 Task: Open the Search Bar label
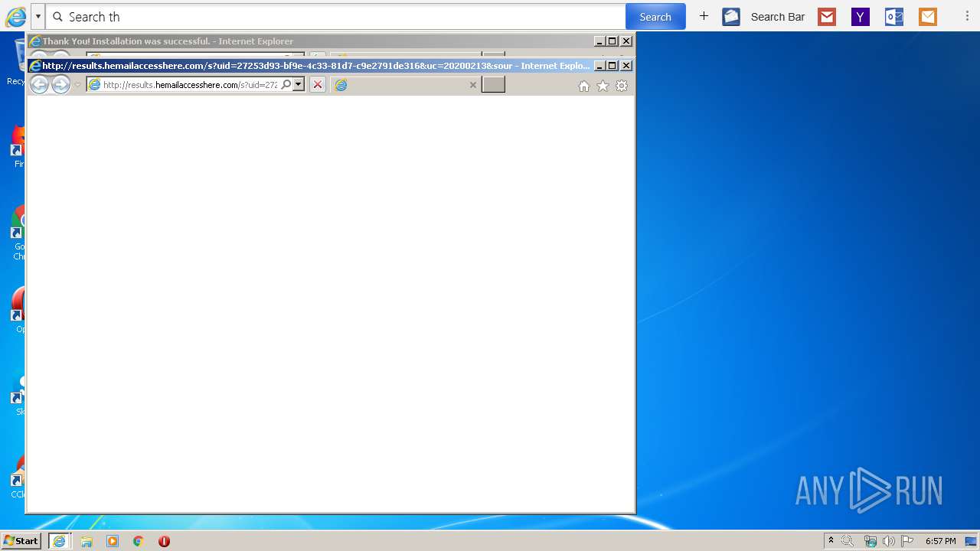(777, 17)
